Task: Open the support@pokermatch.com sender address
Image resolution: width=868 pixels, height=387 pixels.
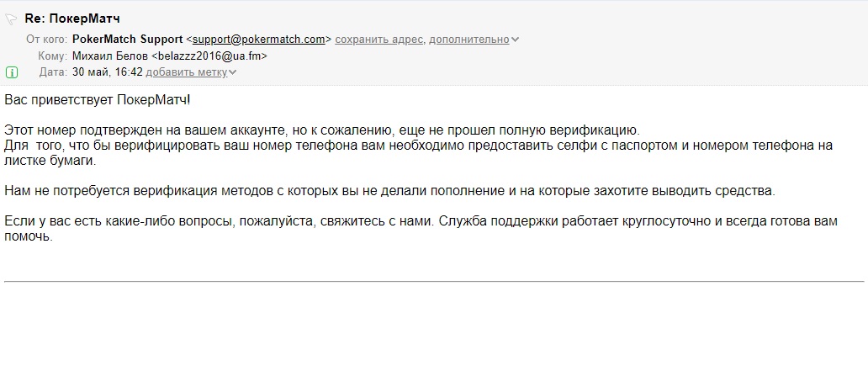Action: click(x=258, y=40)
